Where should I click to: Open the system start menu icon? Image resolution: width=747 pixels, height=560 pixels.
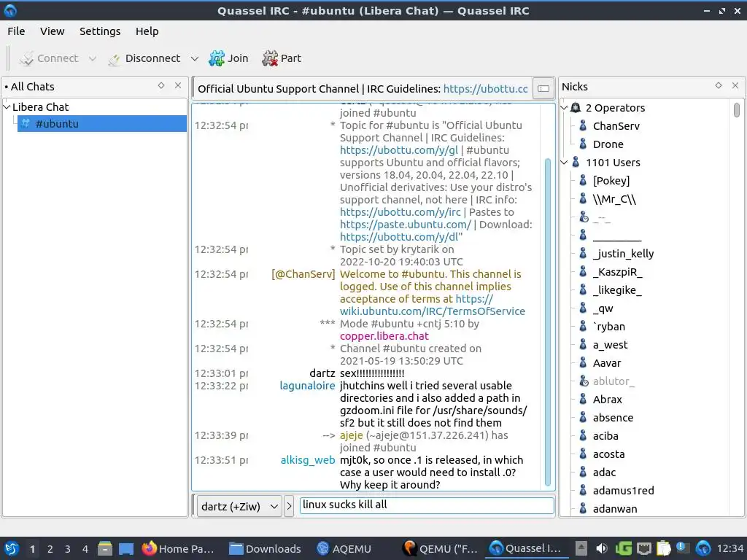pos(11,548)
